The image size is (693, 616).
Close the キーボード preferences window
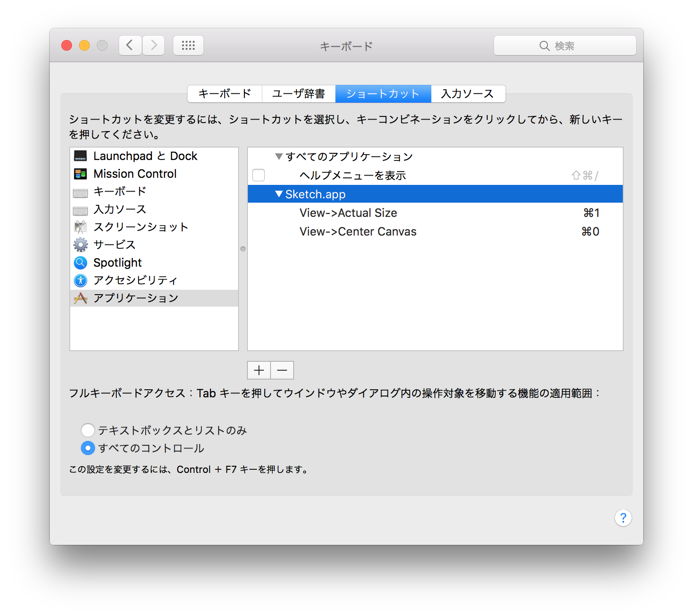coord(67,45)
